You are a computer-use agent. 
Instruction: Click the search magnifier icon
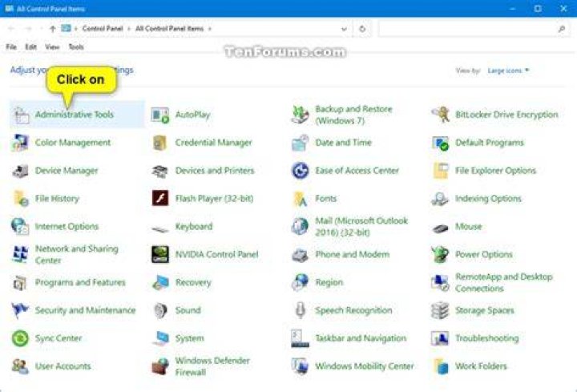pyautogui.click(x=562, y=29)
